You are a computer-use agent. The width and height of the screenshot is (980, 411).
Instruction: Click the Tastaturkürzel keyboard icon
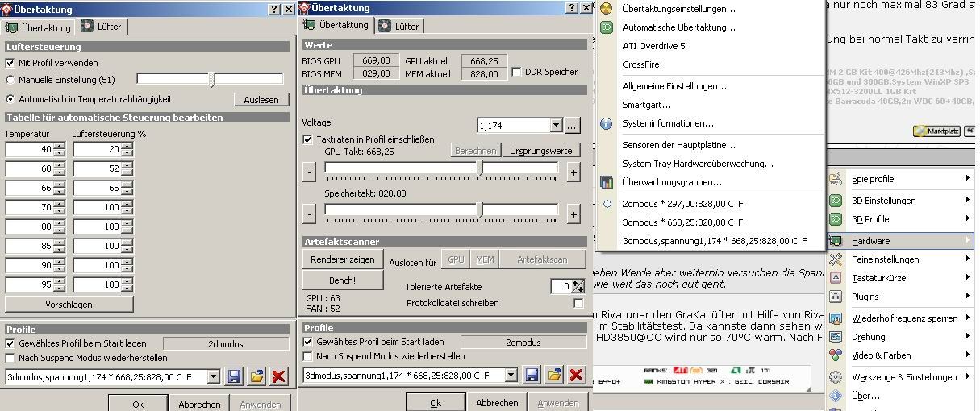pyautogui.click(x=836, y=278)
